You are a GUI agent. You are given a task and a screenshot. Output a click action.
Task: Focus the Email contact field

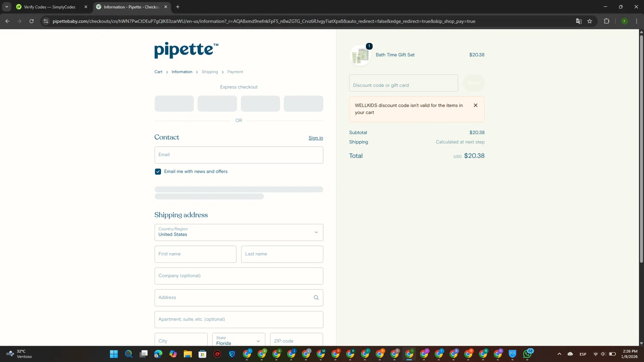coord(239,155)
